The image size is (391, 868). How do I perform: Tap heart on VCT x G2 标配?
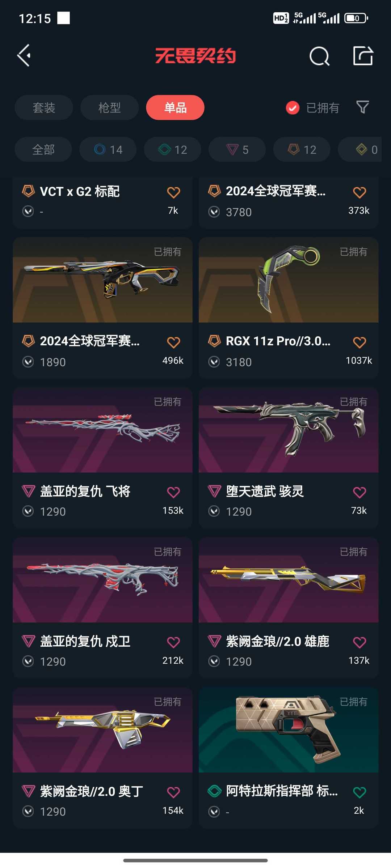(x=173, y=192)
